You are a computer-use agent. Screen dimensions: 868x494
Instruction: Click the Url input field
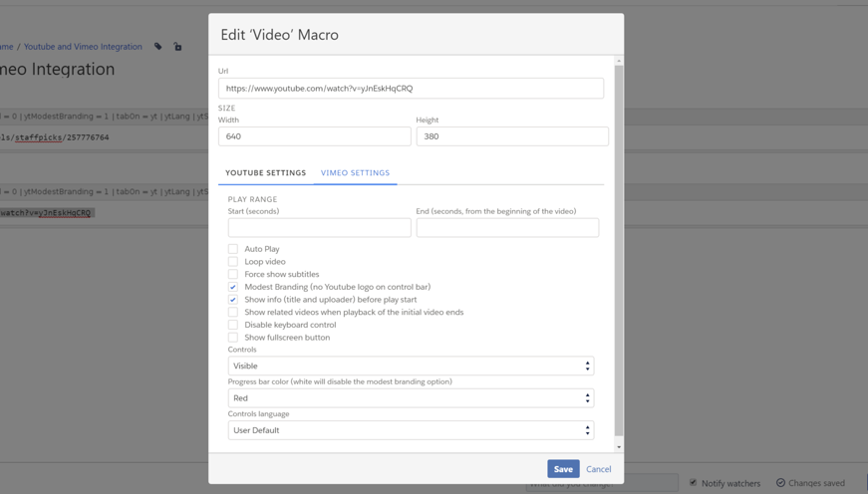pyautogui.click(x=411, y=89)
